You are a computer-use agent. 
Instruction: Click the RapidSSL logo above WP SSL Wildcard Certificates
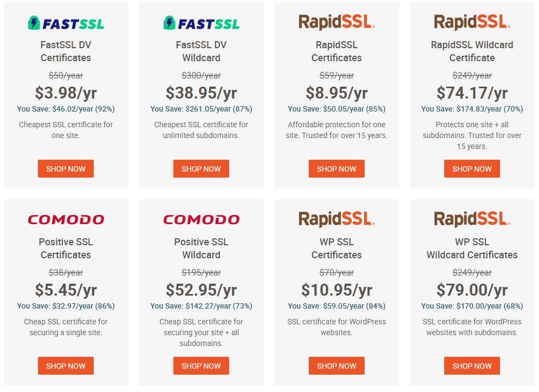tap(472, 219)
